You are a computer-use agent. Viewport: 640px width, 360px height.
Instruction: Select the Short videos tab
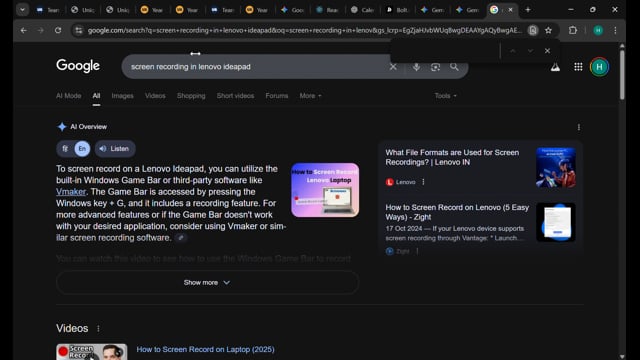pos(235,96)
